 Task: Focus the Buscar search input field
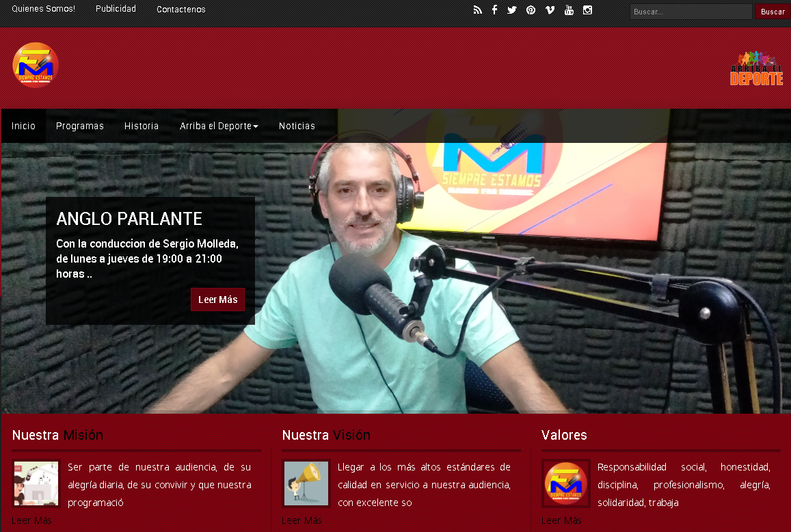click(690, 12)
